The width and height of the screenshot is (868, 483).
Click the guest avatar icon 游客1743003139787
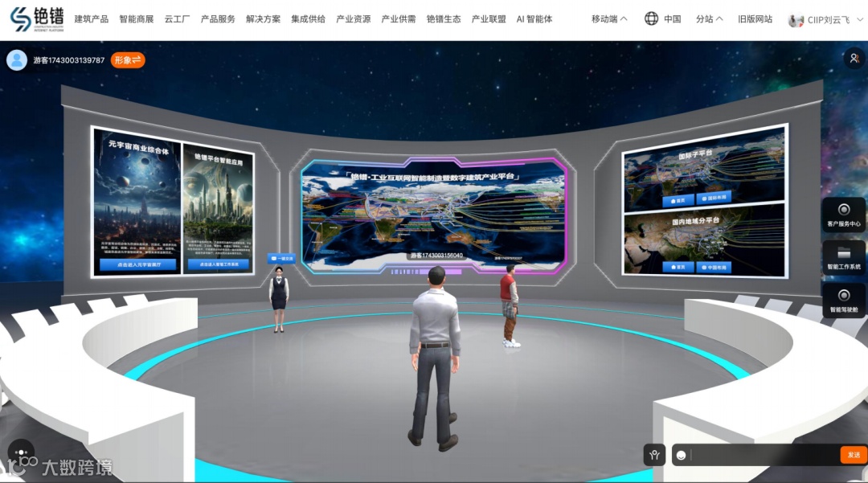coord(17,59)
